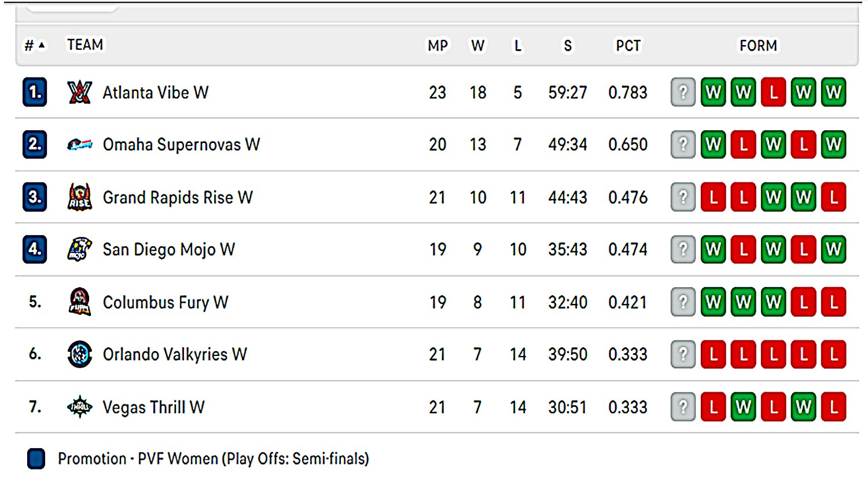Screen dimensions: 868x488
Task: Sort the table by the # rank column
Action: click(34, 45)
